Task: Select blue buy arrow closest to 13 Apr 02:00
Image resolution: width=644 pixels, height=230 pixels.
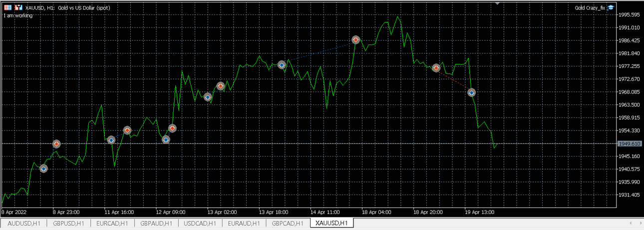Action: pyautogui.click(x=208, y=97)
